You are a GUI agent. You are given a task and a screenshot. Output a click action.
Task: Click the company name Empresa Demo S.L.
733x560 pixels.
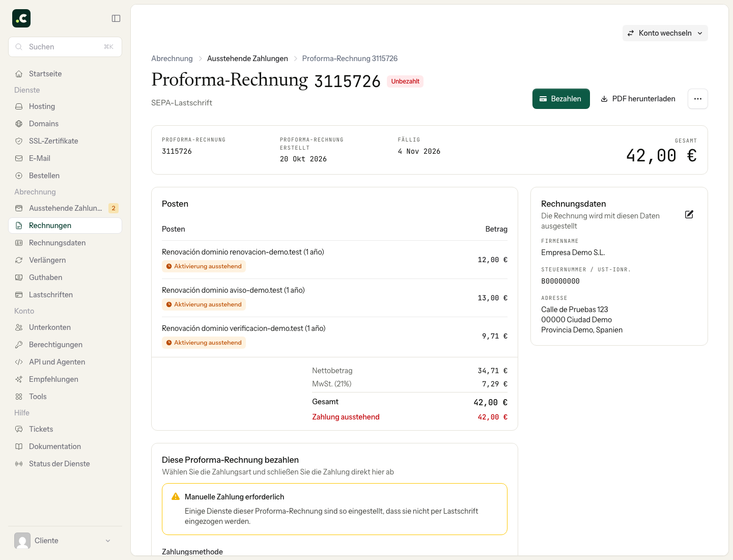pos(573,253)
